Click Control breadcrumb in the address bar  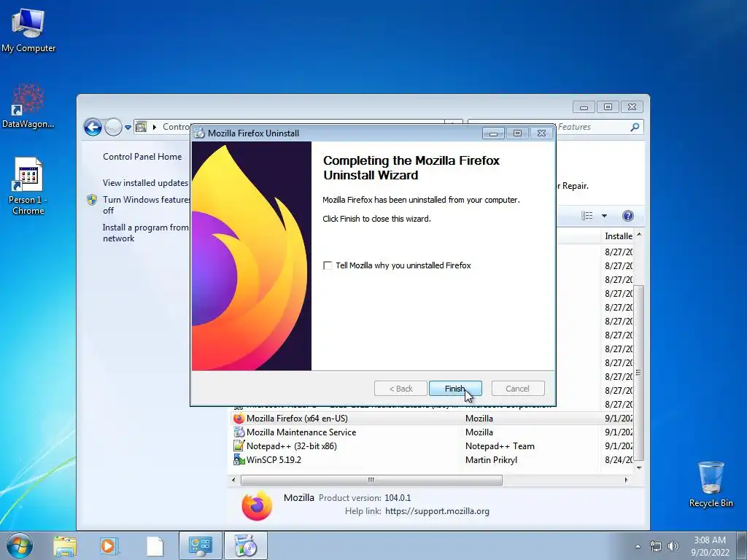177,127
